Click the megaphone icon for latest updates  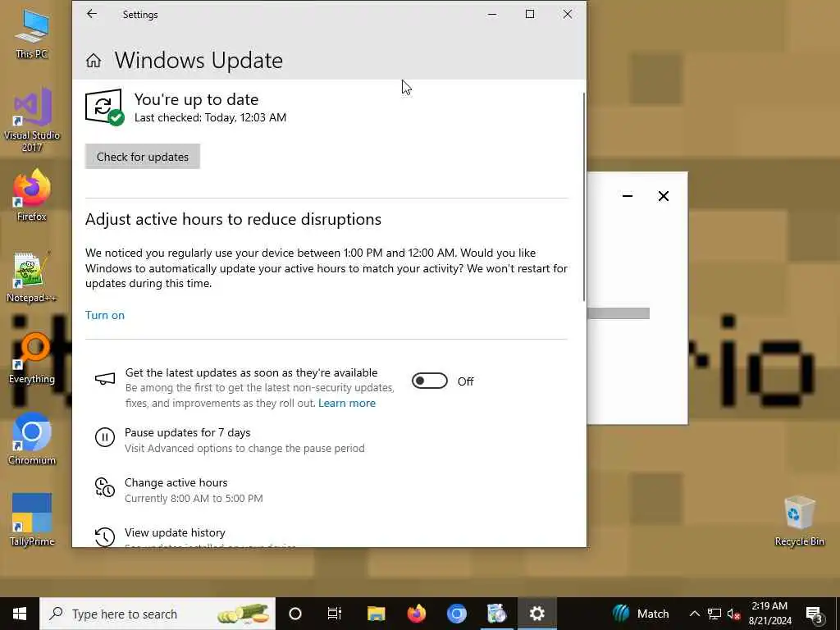tap(104, 380)
